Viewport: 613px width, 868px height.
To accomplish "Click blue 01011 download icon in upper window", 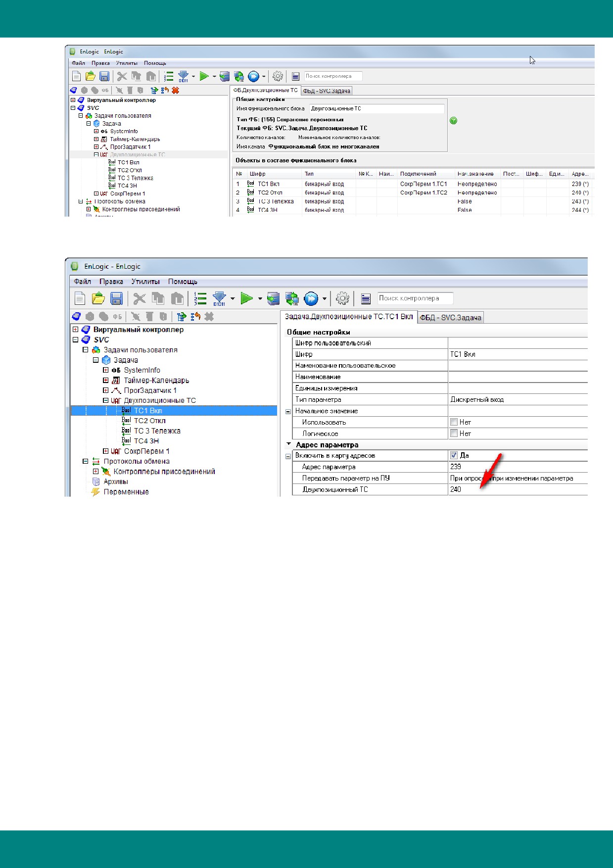I will (183, 76).
